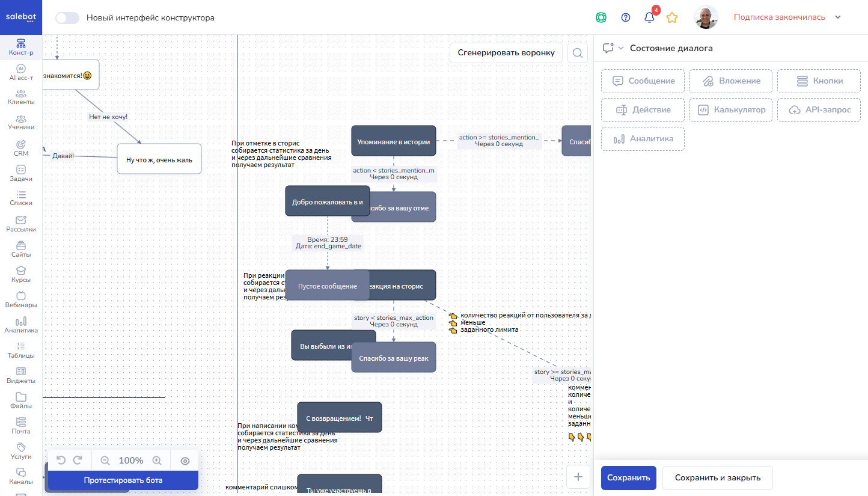Viewport: 868px width, 496px height.
Task: Add new block with plus button
Action: pos(578,477)
